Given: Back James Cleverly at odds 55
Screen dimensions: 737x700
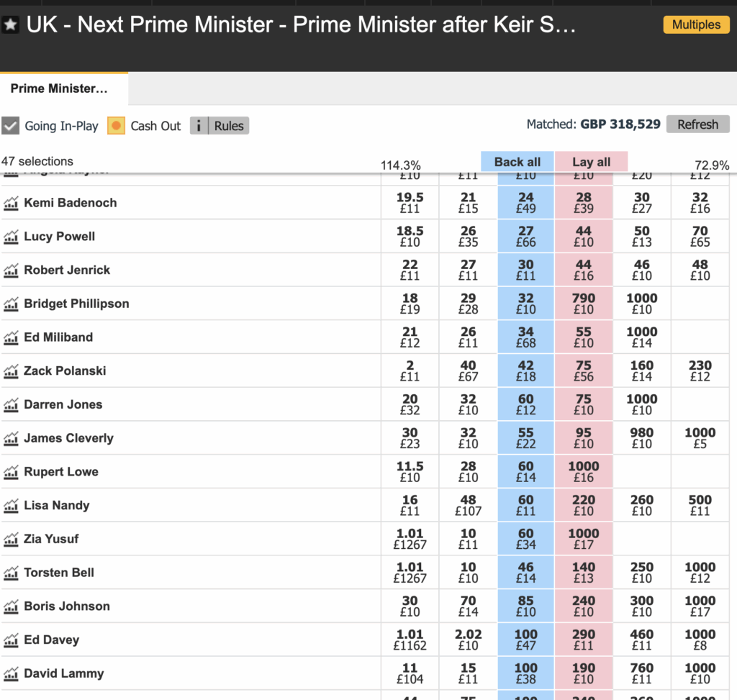Looking at the screenshot, I should click(526, 438).
